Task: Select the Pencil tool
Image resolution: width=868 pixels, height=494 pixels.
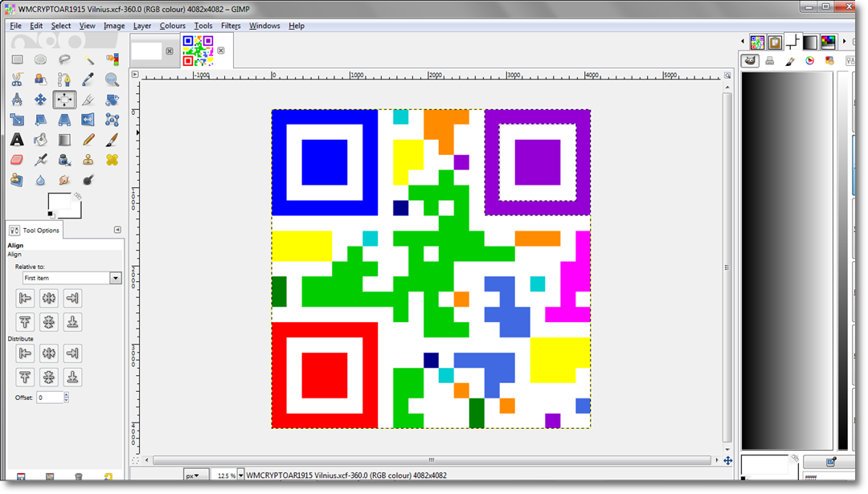Action: click(88, 140)
